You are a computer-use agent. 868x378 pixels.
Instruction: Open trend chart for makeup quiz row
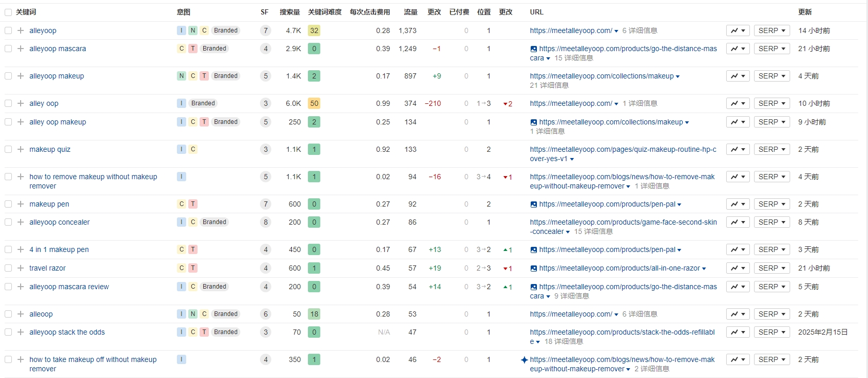coord(738,149)
